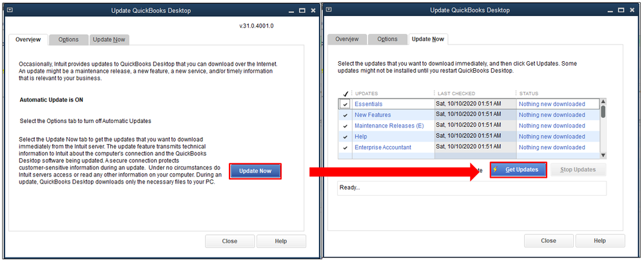Open the Maintenance Releases (E) link

[x=389, y=126]
